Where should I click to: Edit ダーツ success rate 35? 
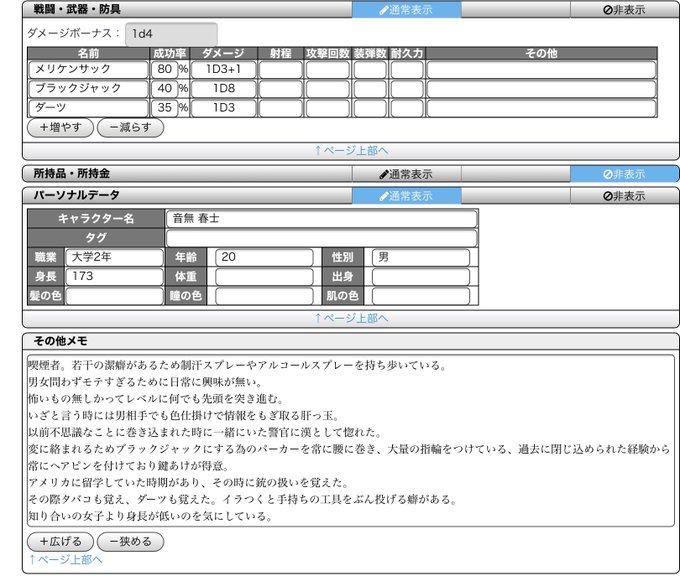point(164,108)
